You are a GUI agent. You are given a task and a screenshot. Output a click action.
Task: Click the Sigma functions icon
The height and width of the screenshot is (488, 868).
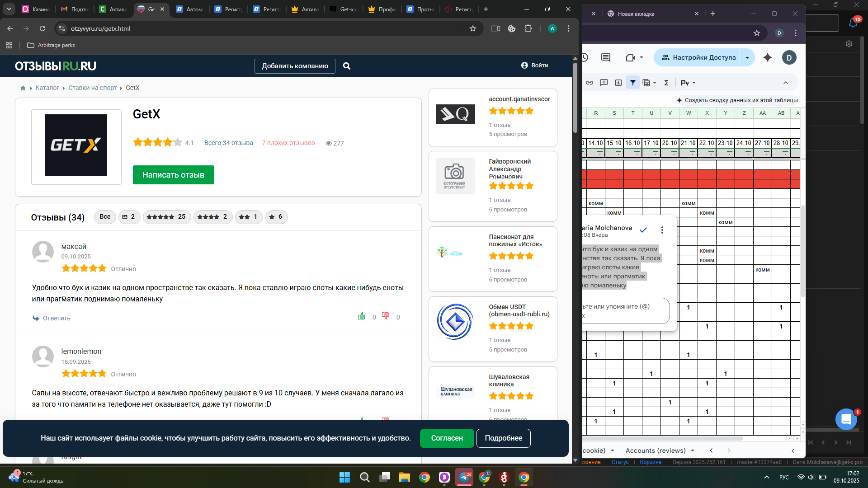coord(666,83)
